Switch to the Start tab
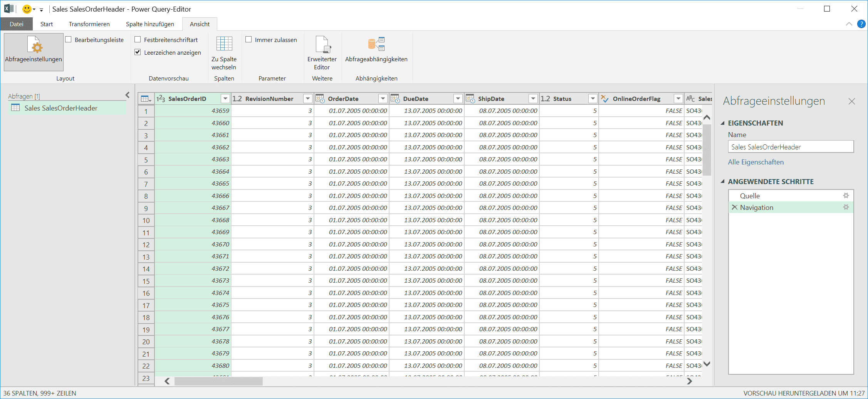This screenshot has height=399, width=868. coord(47,24)
